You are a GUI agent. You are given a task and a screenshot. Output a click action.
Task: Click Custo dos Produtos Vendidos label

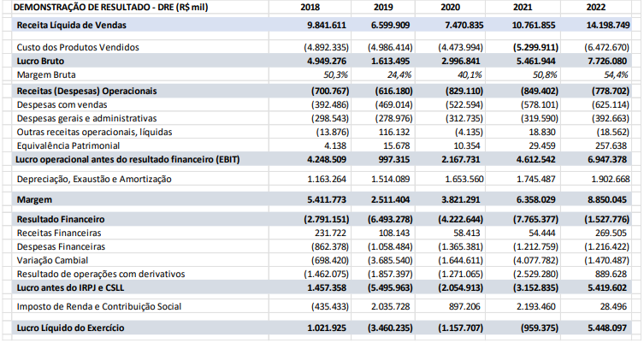point(78,47)
